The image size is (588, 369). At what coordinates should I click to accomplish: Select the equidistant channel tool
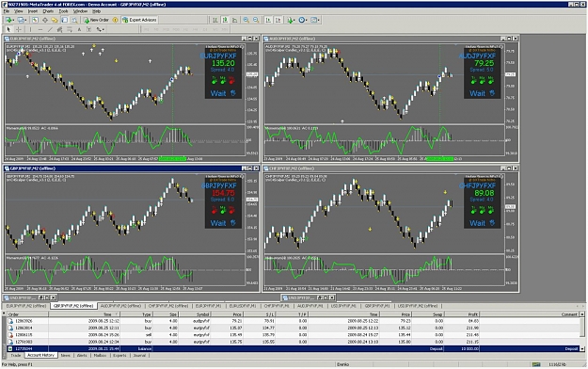click(x=59, y=29)
